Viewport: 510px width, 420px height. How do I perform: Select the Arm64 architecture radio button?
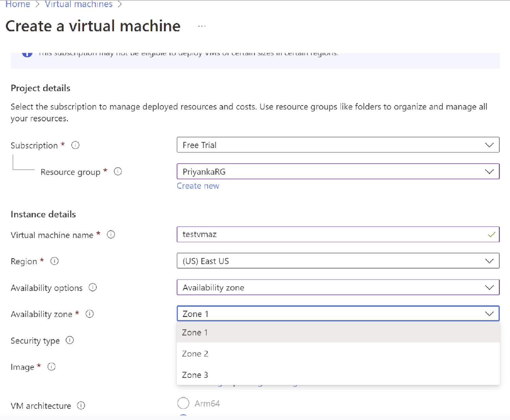[x=183, y=403]
